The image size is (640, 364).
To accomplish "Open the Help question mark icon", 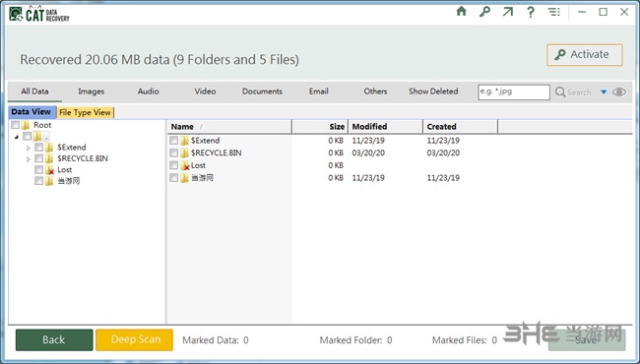I will point(530,12).
